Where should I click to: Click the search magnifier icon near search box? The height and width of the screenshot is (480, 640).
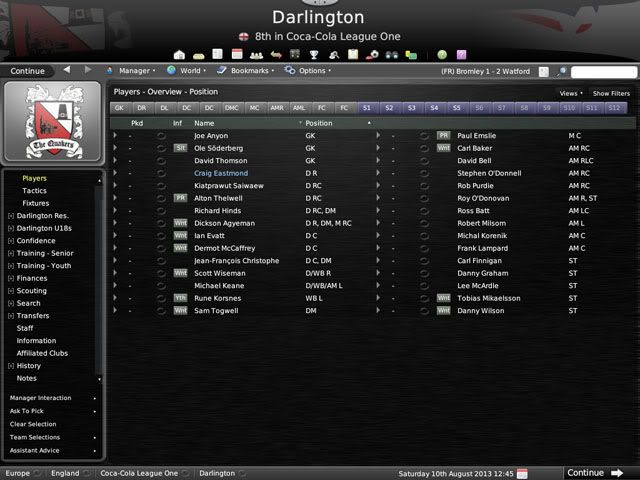pyautogui.click(x=562, y=72)
